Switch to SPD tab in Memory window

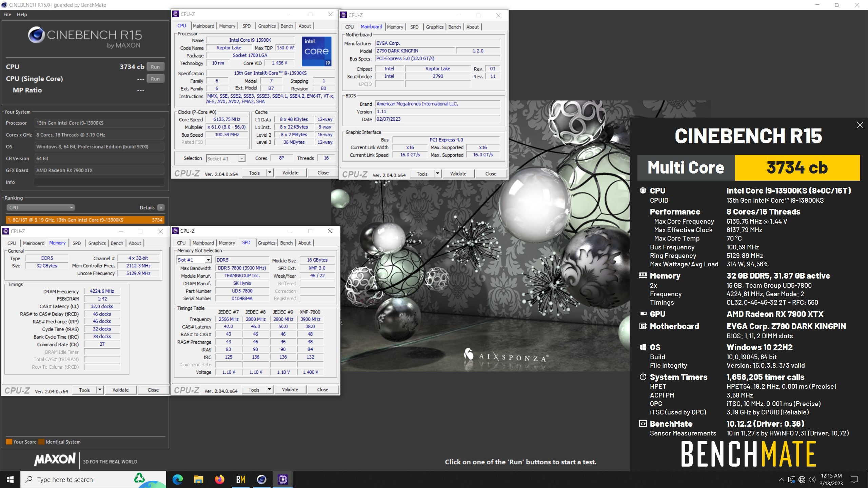[77, 243]
